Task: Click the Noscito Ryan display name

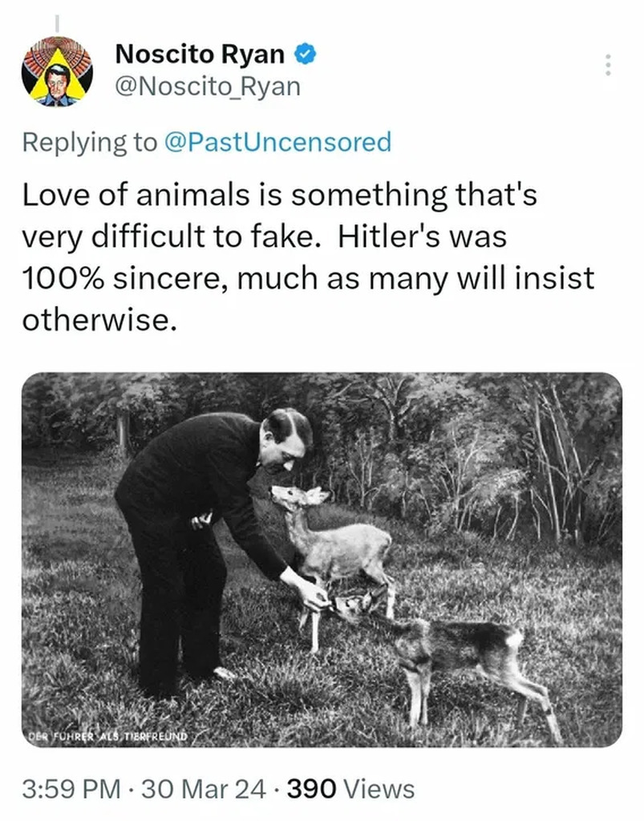Action: click(200, 55)
